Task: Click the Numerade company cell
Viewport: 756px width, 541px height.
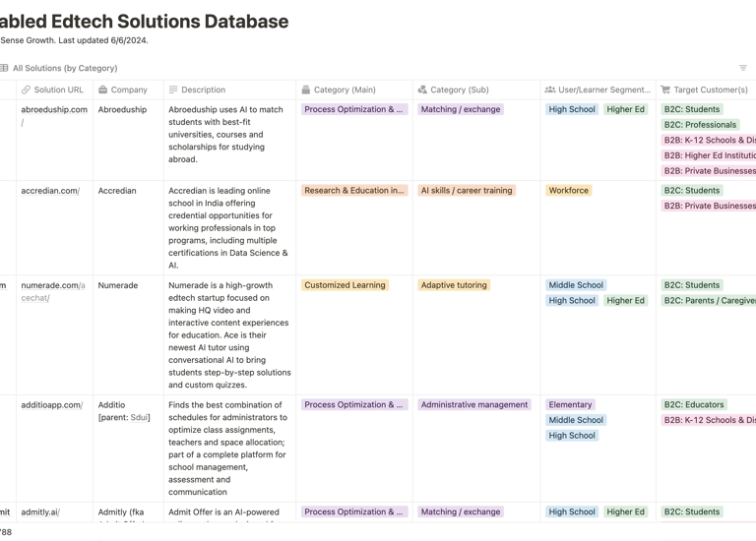Action: pos(118,285)
